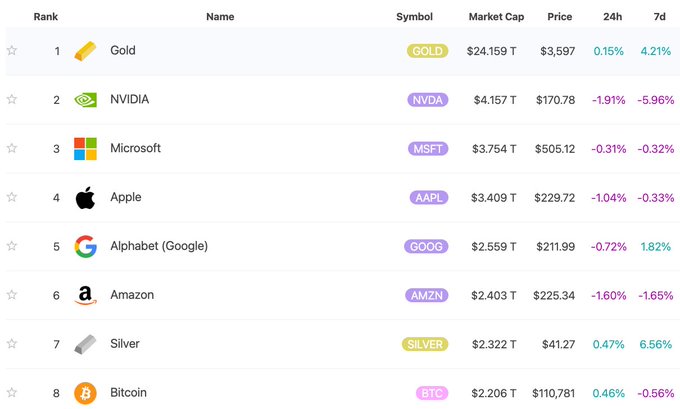Click Alphabet market cap $2.559 T

coord(494,247)
